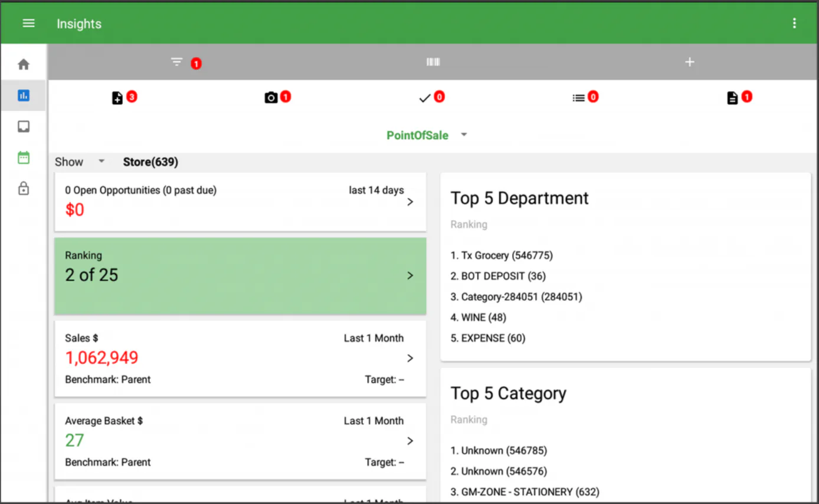
Task: Select the bar chart Insights icon
Action: click(23, 95)
